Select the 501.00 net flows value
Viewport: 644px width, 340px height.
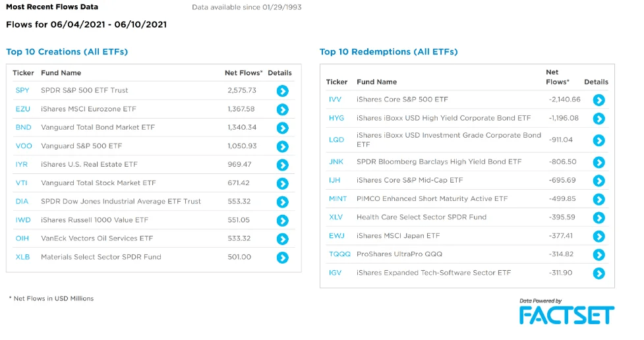tap(239, 256)
